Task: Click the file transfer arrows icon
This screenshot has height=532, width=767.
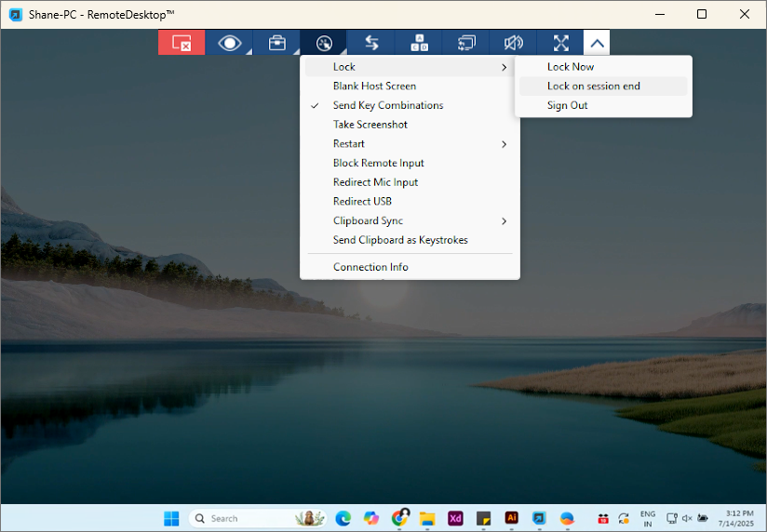Action: point(371,43)
